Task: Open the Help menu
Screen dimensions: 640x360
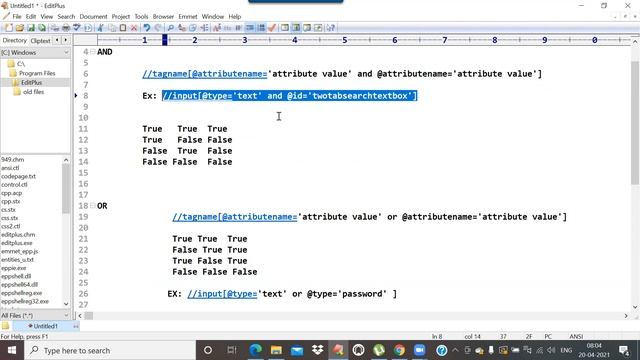Action: 235,16
